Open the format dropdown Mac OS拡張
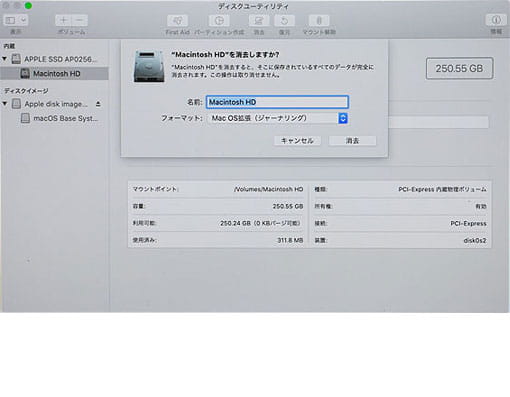Image resolution: width=510 pixels, height=397 pixels. coord(277,118)
